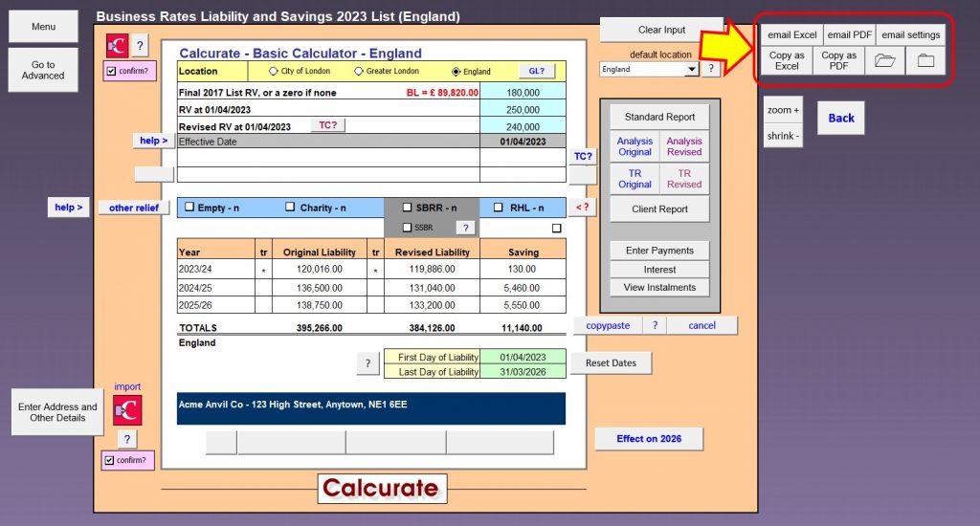
Task: Click the zoom + button
Action: (783, 110)
